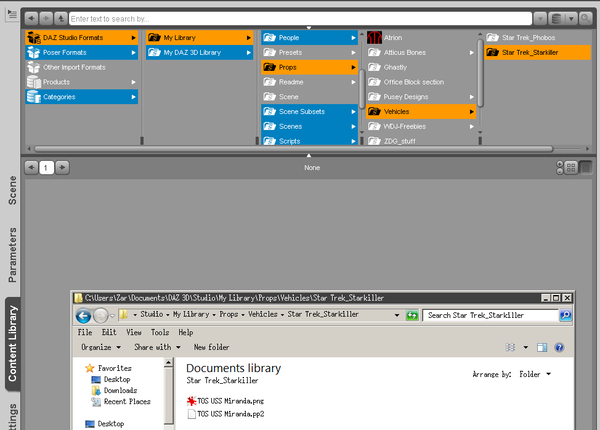Click the forward arrow in Content Library toolbar

point(46,18)
